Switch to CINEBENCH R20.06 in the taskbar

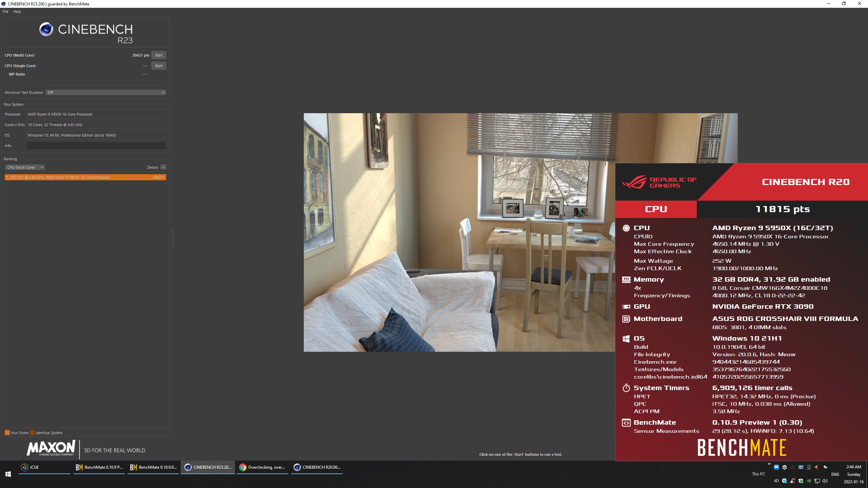(317, 467)
